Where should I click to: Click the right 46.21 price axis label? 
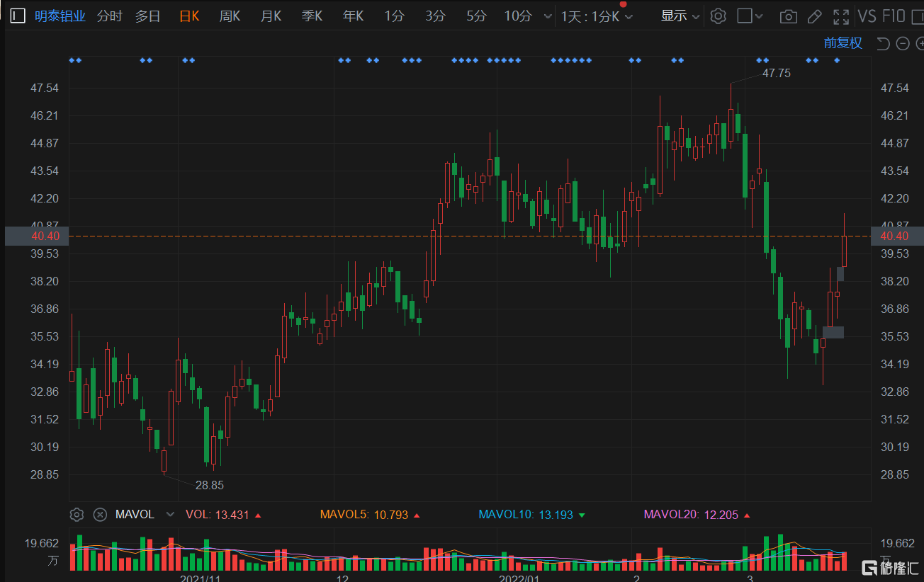click(894, 115)
